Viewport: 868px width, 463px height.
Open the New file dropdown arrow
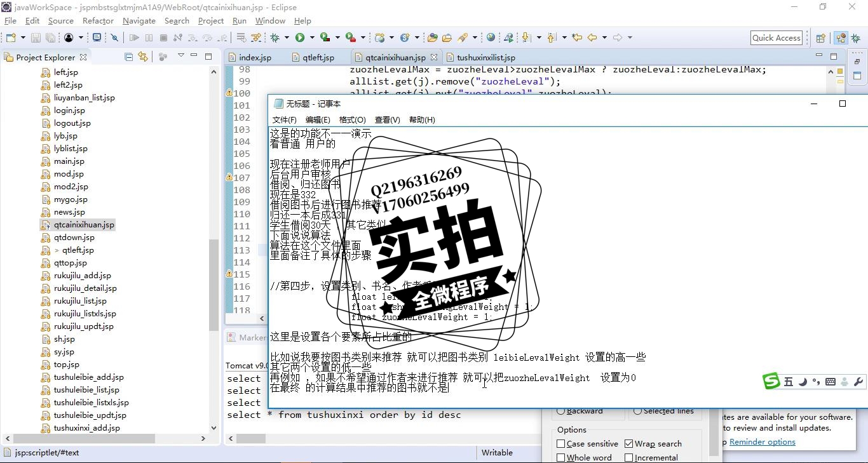tap(23, 37)
